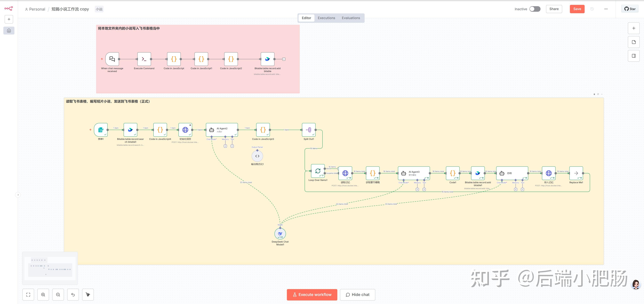The width and height of the screenshot is (644, 304).
Task: Select the DeepSeek Chat Model1 node
Action: tap(280, 234)
